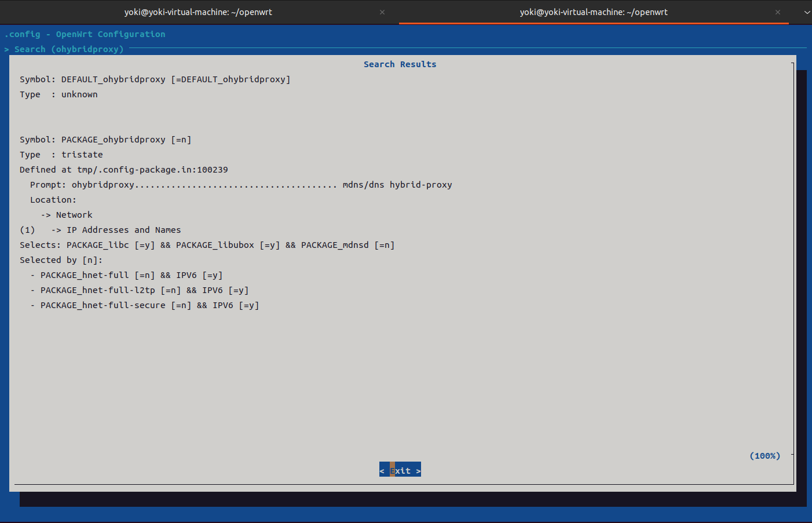Viewport: 812px width, 523px height.
Task: Click the IP Addresses and Names location
Action: pos(118,229)
